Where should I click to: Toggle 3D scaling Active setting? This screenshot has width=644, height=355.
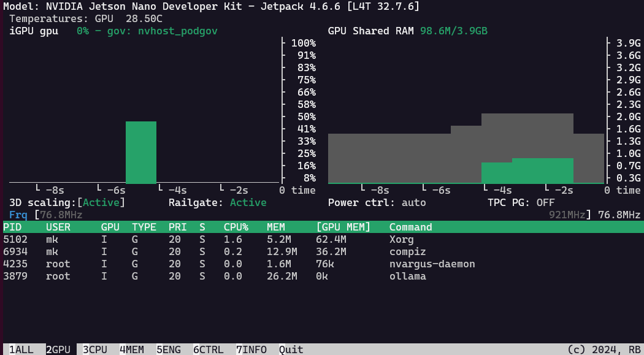coord(104,202)
